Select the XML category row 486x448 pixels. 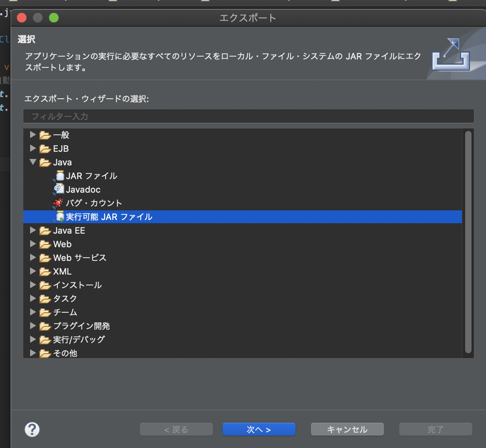pyautogui.click(x=62, y=271)
